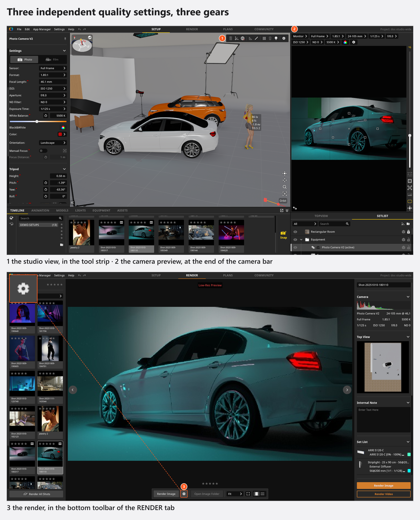Viewport: 420px width, 520px height.
Task: Switch to the RENDER tab in the upper window
Action: [192, 29]
